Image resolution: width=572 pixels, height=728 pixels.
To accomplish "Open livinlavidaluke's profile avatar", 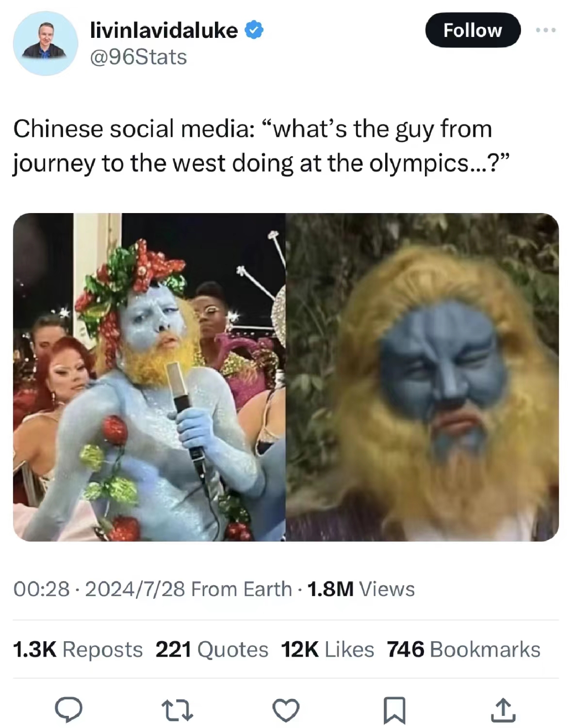I will (45, 43).
